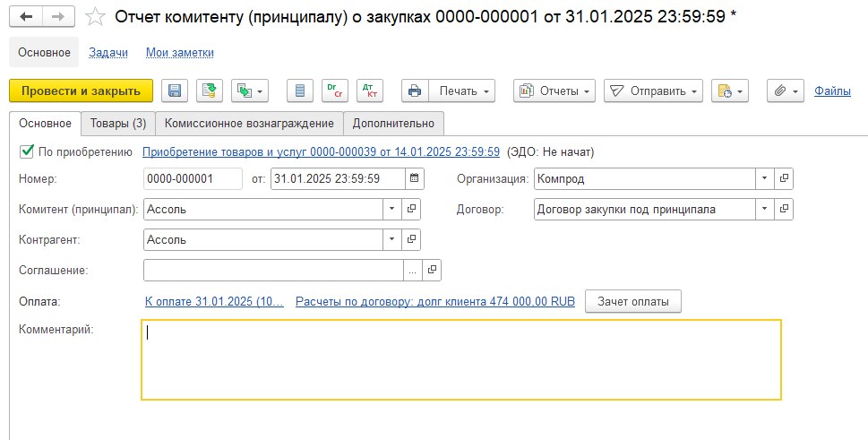
Task: Switch to the 'Товары (3)' tab
Action: tap(117, 123)
